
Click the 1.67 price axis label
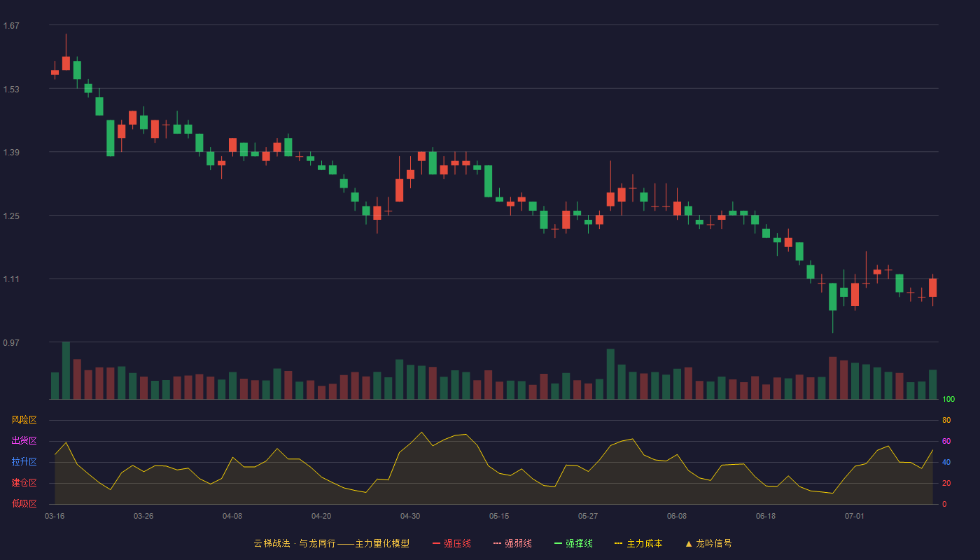tap(11, 26)
